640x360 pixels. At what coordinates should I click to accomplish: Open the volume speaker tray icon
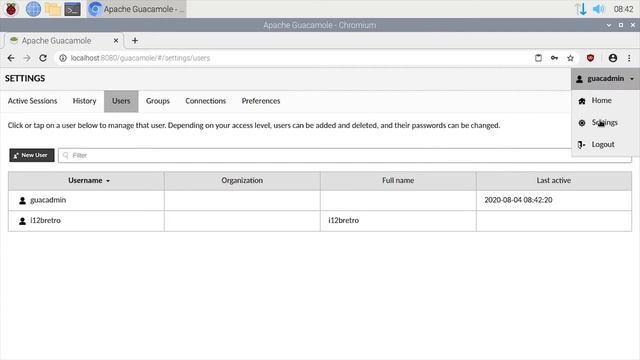tap(598, 9)
